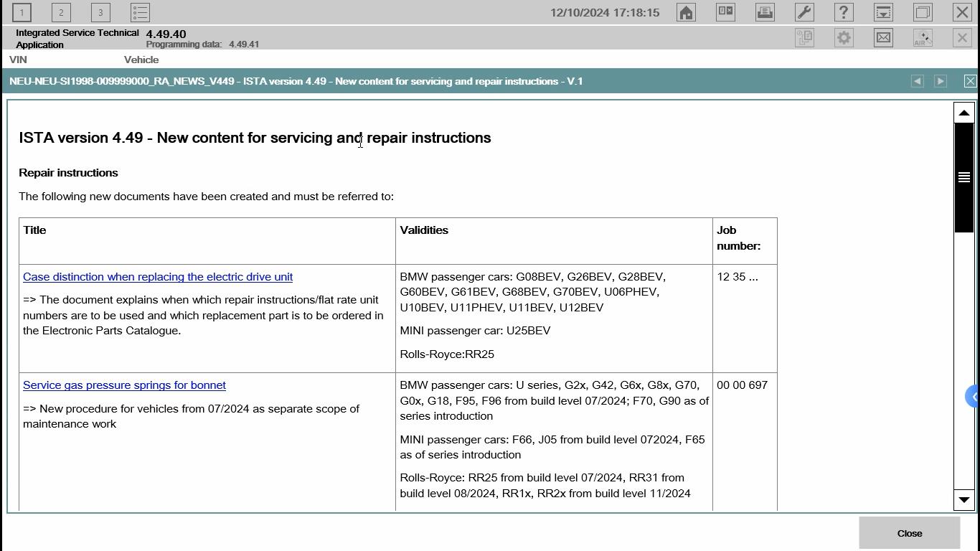Go to previous document with left arrow

coord(917,81)
